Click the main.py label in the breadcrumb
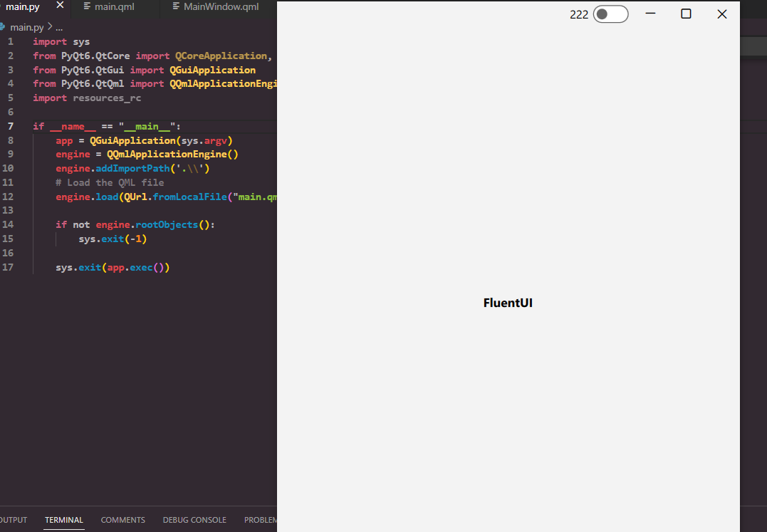Screen dimensions: 767x532 point(28,26)
